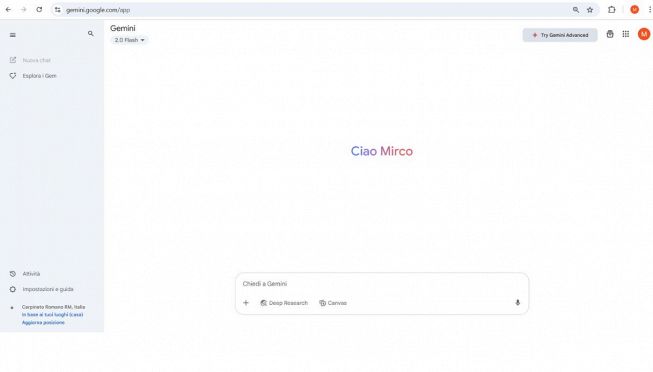This screenshot has width=653, height=372.
Task: Collapse the sidebar with hamburger menu
Action: click(x=12, y=35)
